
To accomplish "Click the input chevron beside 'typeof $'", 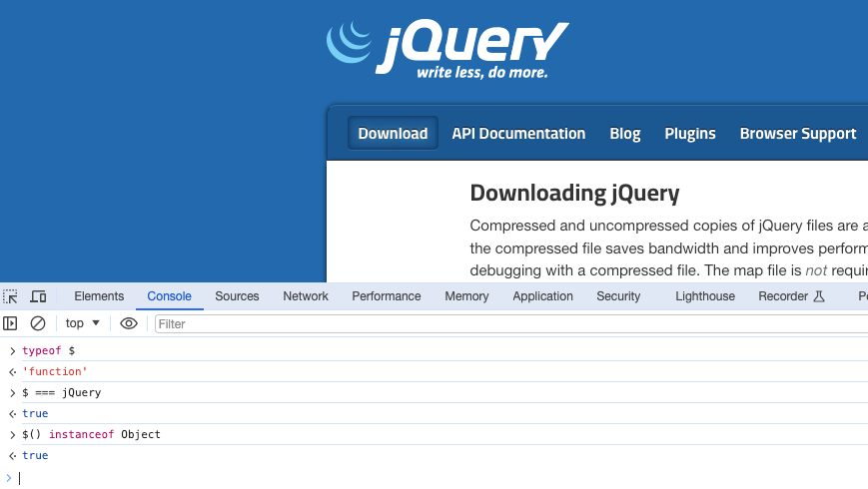I will point(12,351).
